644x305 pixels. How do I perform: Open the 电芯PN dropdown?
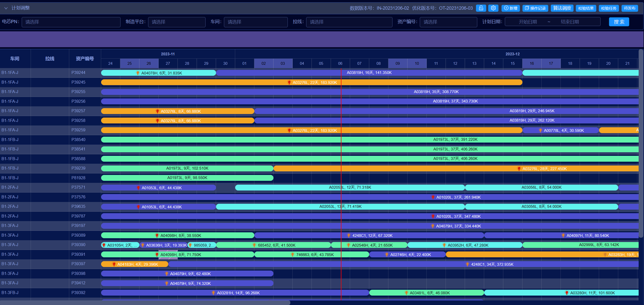tap(71, 22)
